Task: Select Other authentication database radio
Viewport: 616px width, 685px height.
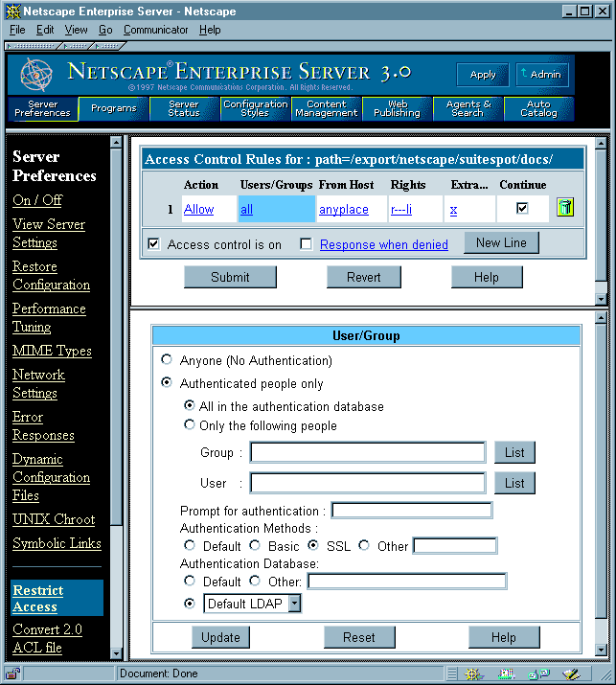Action: 255,581
